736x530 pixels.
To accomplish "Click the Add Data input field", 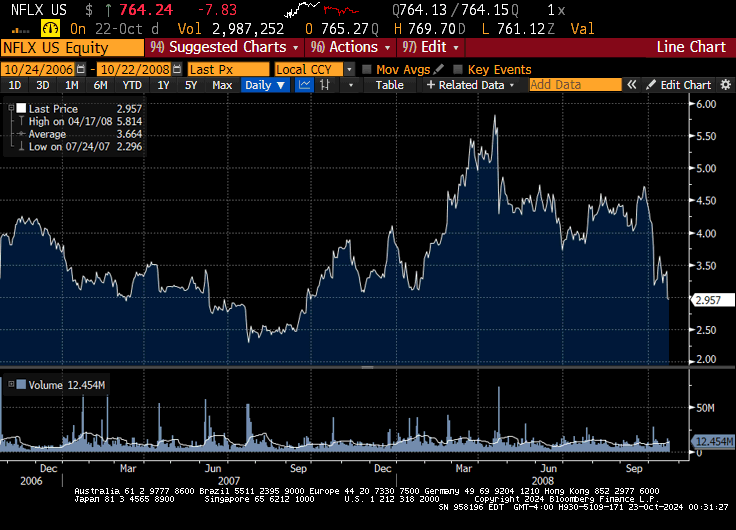I will tap(575, 85).
